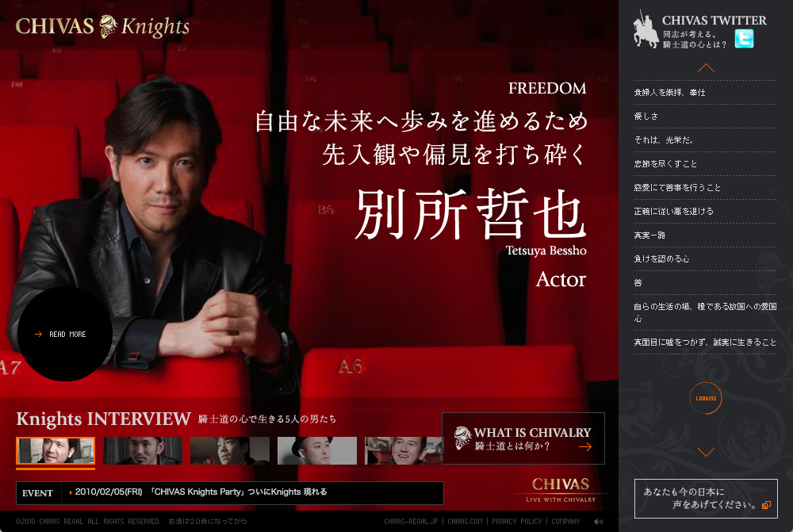Click the orange arrow in WHAT IS CHIVALRY
The image size is (793, 532).
pyautogui.click(x=585, y=446)
